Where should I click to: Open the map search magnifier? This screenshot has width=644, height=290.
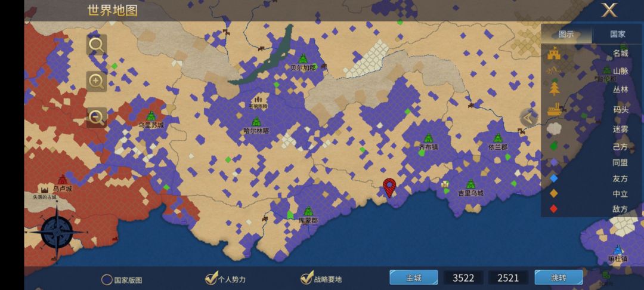pyautogui.click(x=97, y=45)
